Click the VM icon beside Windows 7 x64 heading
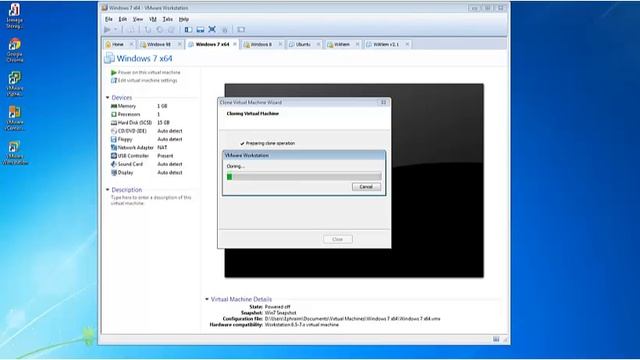 coord(109,58)
